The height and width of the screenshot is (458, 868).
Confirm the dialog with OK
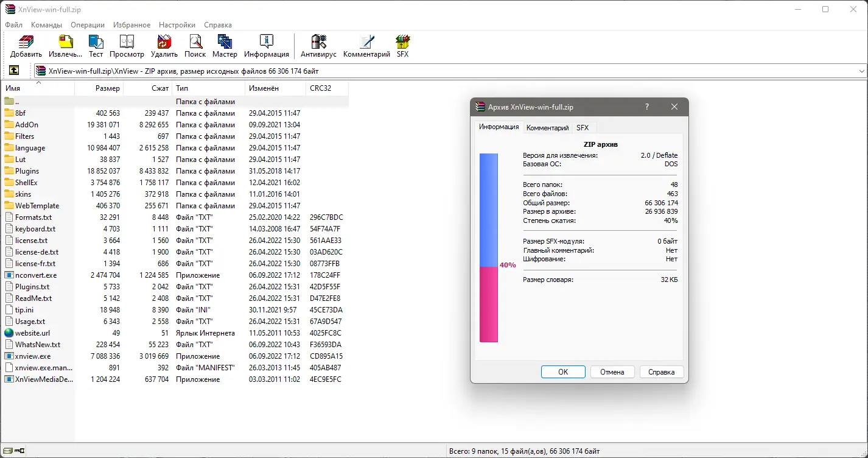pyautogui.click(x=563, y=372)
